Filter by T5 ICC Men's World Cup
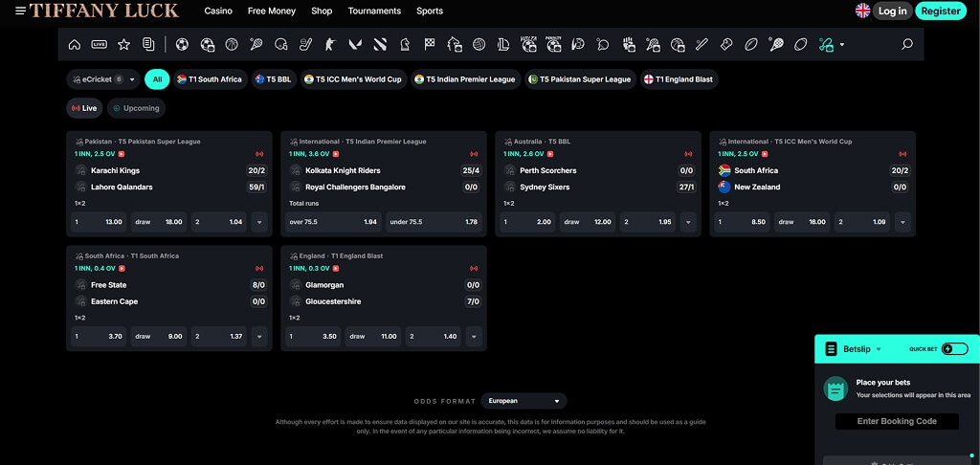 (353, 79)
